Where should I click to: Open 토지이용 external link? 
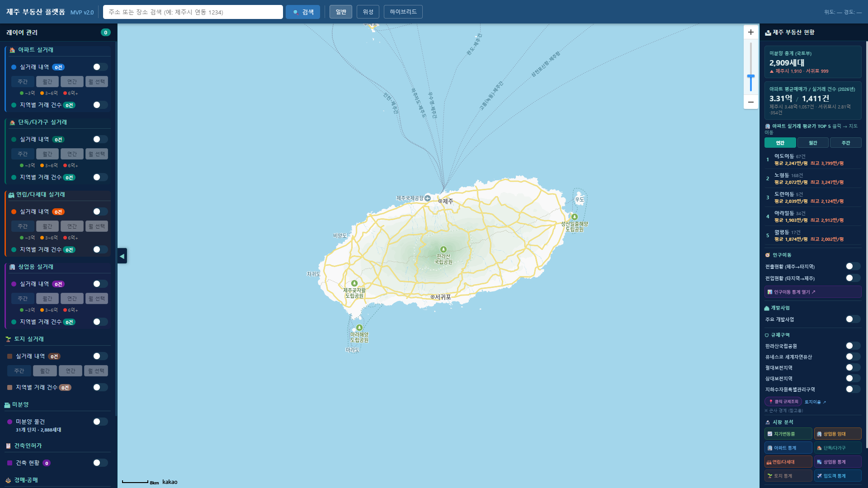815,402
